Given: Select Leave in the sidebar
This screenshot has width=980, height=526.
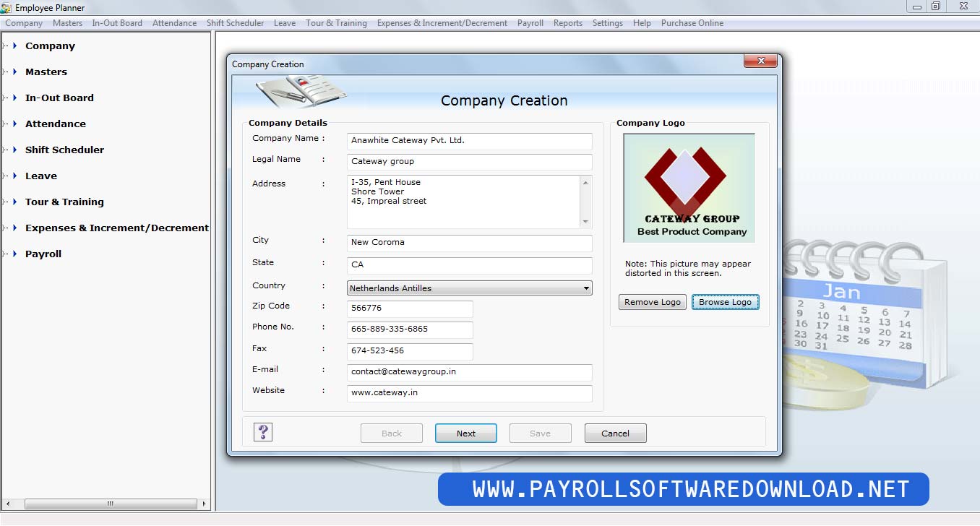Looking at the screenshot, I should click(41, 176).
